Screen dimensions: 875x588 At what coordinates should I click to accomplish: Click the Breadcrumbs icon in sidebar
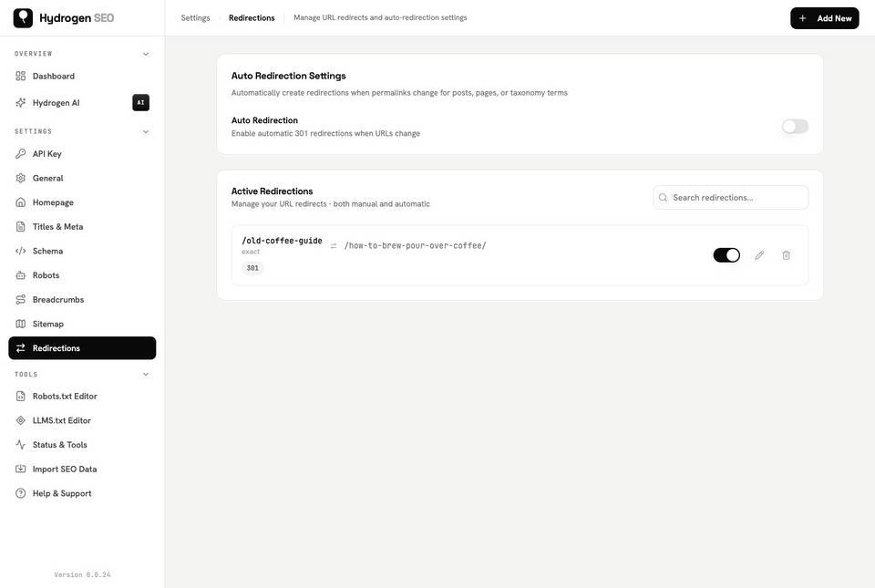(21, 300)
